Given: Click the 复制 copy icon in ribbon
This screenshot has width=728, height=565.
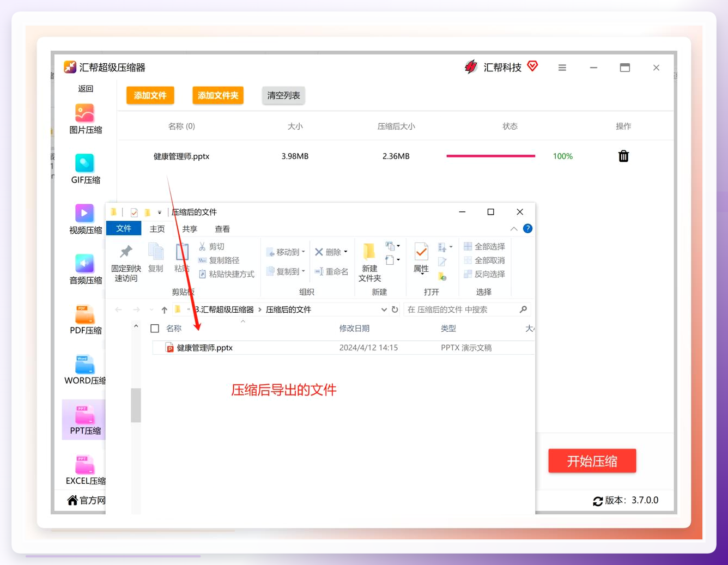Looking at the screenshot, I should click(156, 252).
